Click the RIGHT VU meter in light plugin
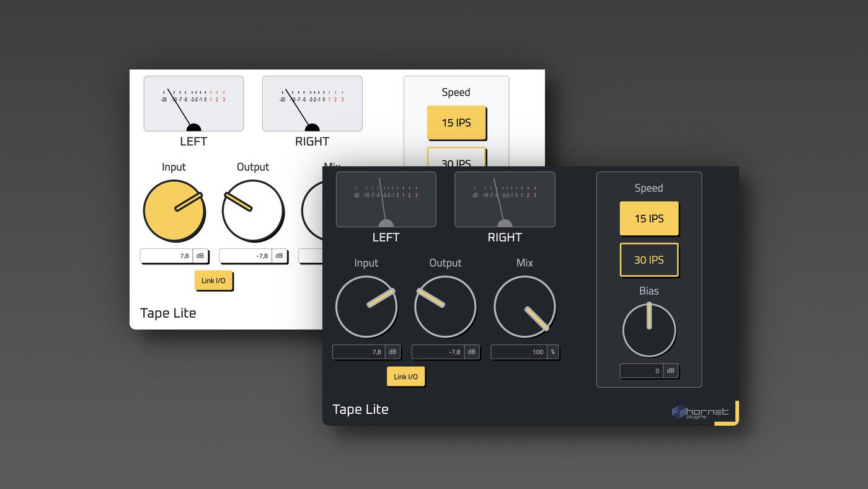The height and width of the screenshot is (489, 868). pos(312,104)
